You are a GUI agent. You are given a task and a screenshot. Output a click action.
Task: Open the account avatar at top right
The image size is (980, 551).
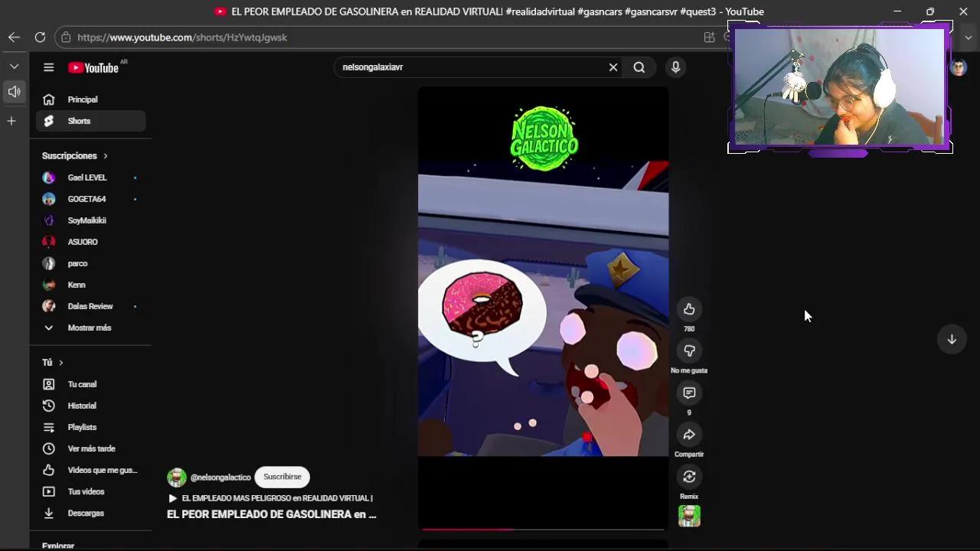[x=959, y=67]
